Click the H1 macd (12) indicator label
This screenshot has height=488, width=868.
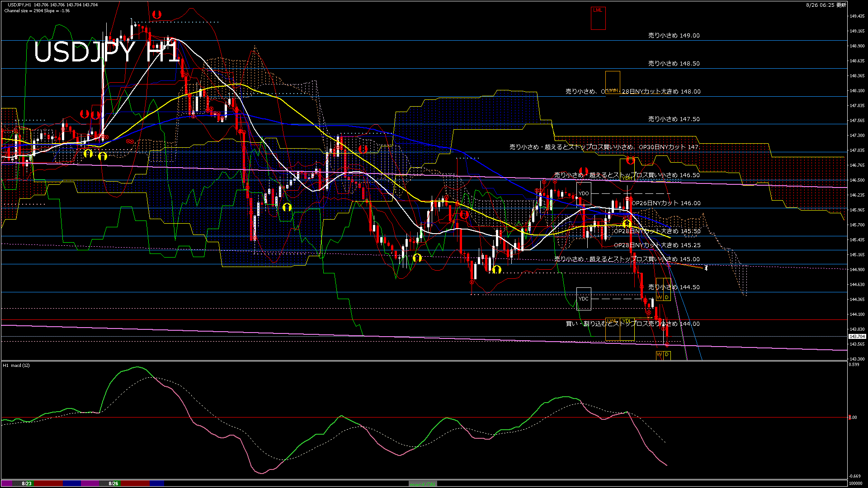click(16, 365)
